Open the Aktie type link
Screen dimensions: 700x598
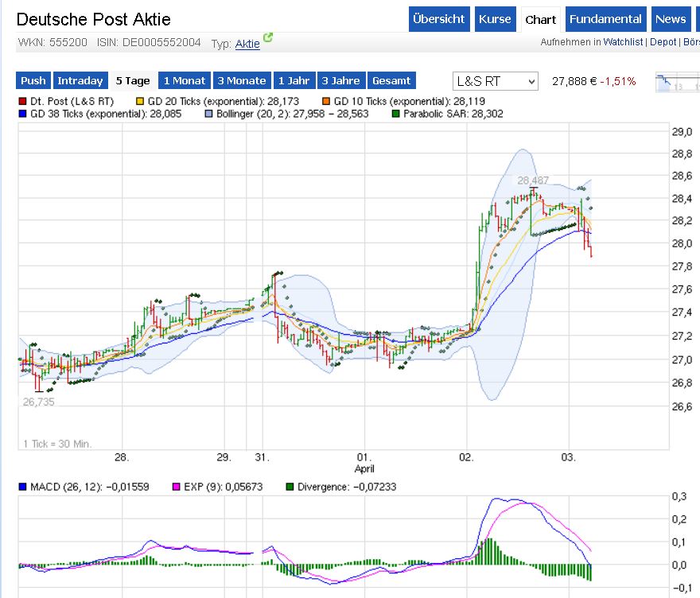tap(247, 45)
